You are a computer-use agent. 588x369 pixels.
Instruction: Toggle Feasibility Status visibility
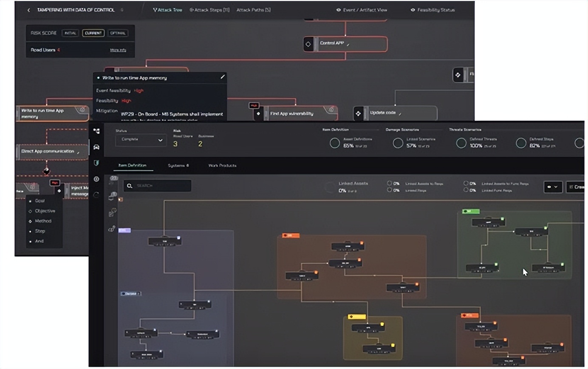(x=433, y=10)
